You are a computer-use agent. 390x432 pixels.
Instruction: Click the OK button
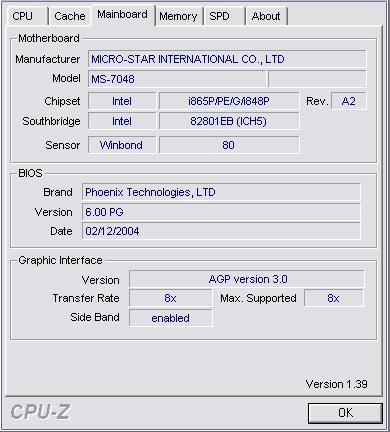[x=345, y=413]
